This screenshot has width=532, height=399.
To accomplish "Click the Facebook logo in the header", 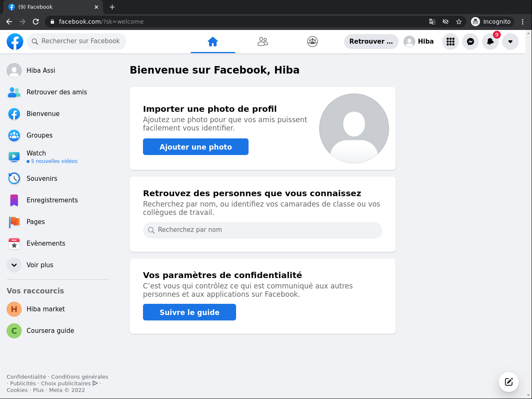I will tap(15, 42).
